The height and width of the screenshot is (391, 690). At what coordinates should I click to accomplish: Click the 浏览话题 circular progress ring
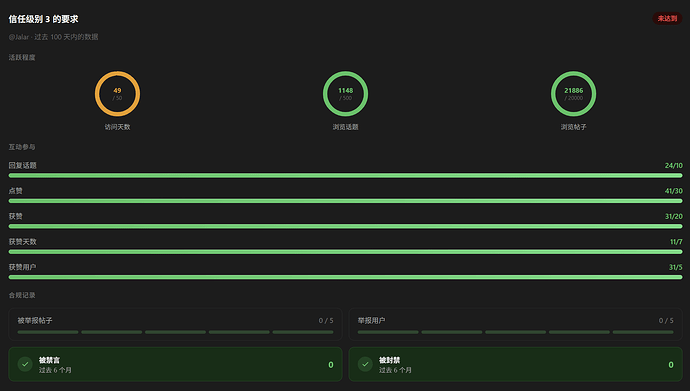coord(345,94)
